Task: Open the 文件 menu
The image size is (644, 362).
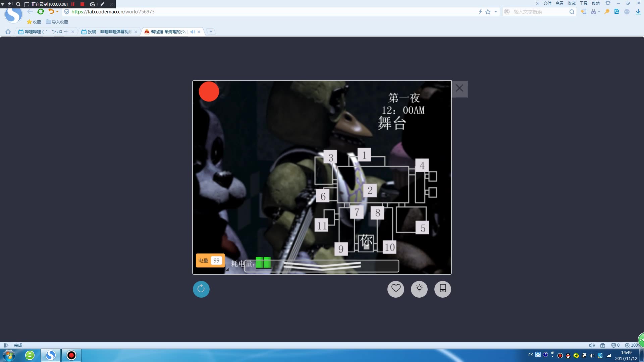Action: tap(547, 3)
